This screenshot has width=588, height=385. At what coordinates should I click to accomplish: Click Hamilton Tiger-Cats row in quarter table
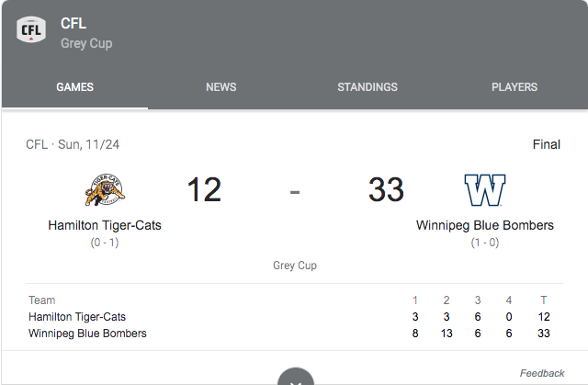click(295, 317)
